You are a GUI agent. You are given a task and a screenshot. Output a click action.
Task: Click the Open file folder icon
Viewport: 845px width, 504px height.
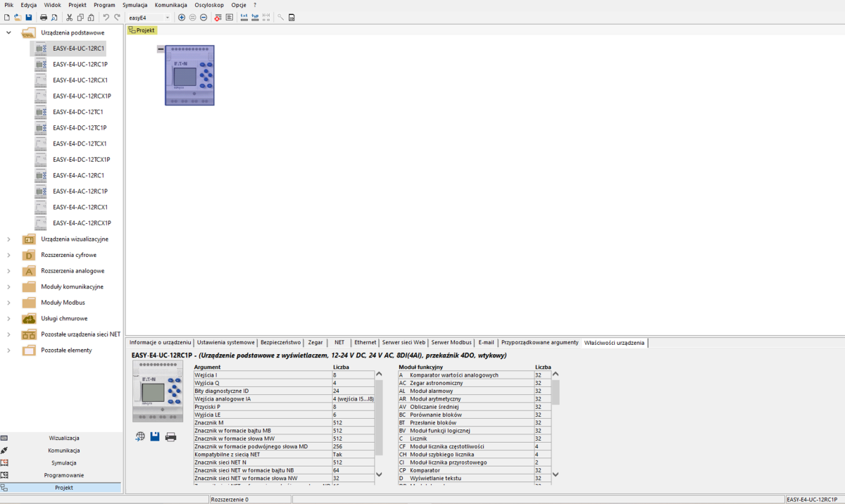pos(18,18)
